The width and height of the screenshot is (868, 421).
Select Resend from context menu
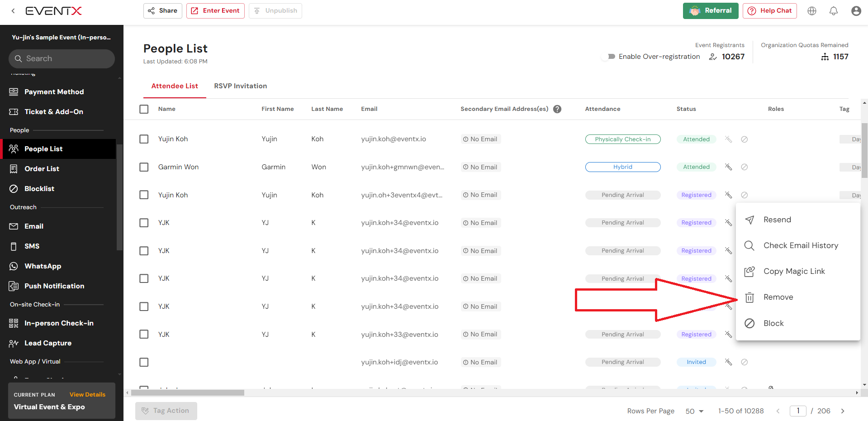(798, 220)
